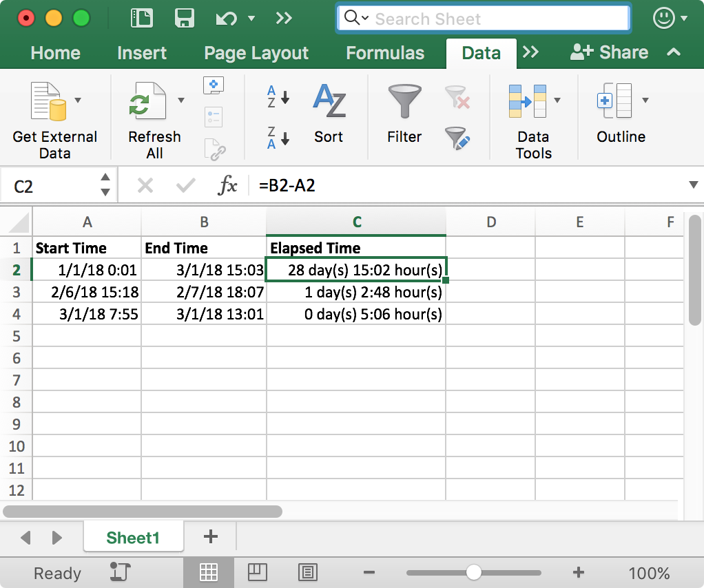Switch to the Formulas ribbon tab
The image size is (704, 588).
[384, 53]
